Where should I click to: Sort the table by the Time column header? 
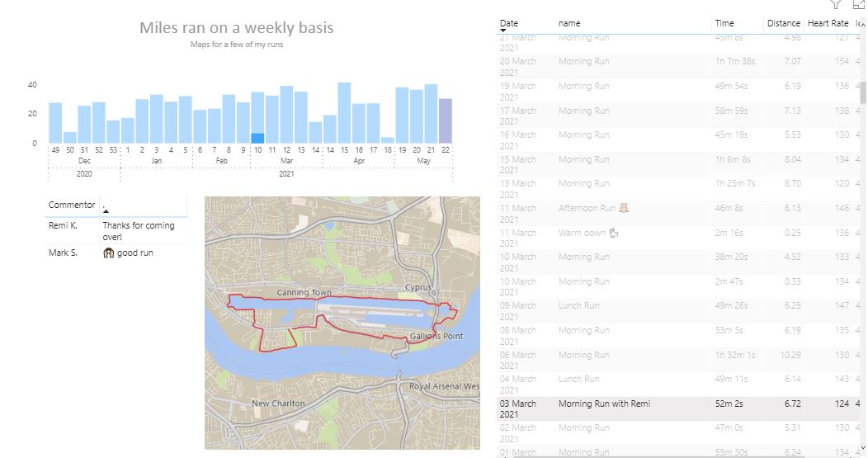tap(724, 23)
